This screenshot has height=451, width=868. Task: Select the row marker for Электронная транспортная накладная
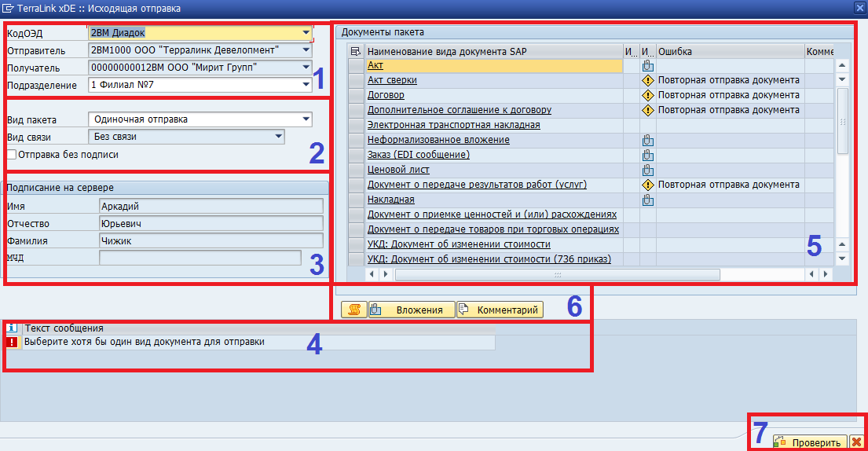(357, 125)
